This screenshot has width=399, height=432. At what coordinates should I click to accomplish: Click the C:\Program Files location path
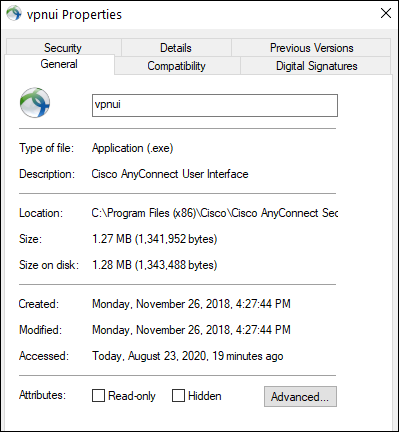pyautogui.click(x=215, y=213)
